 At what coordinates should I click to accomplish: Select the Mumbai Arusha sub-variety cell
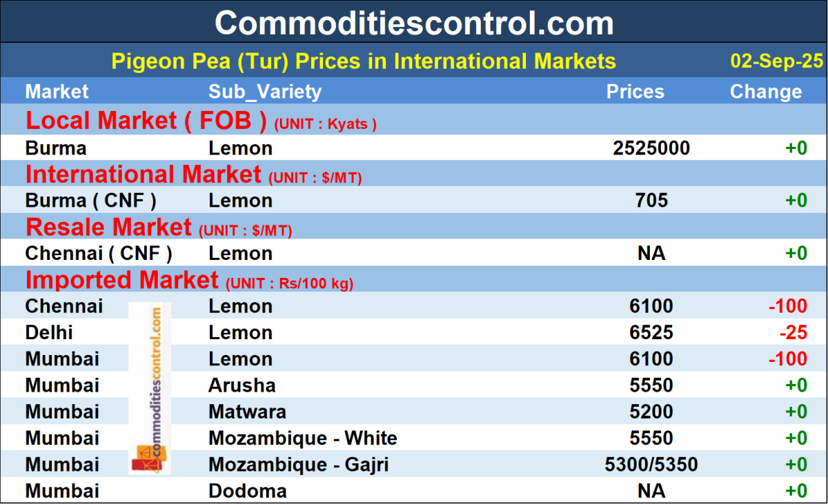pos(242,385)
